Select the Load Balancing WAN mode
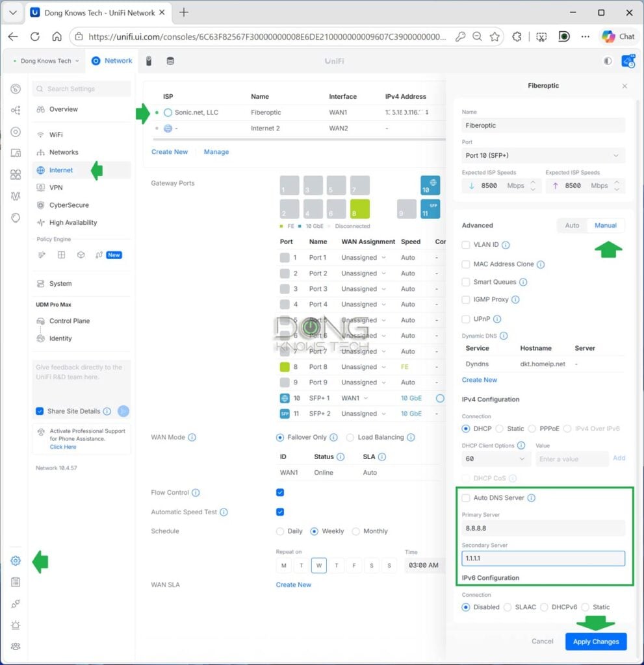 (350, 437)
